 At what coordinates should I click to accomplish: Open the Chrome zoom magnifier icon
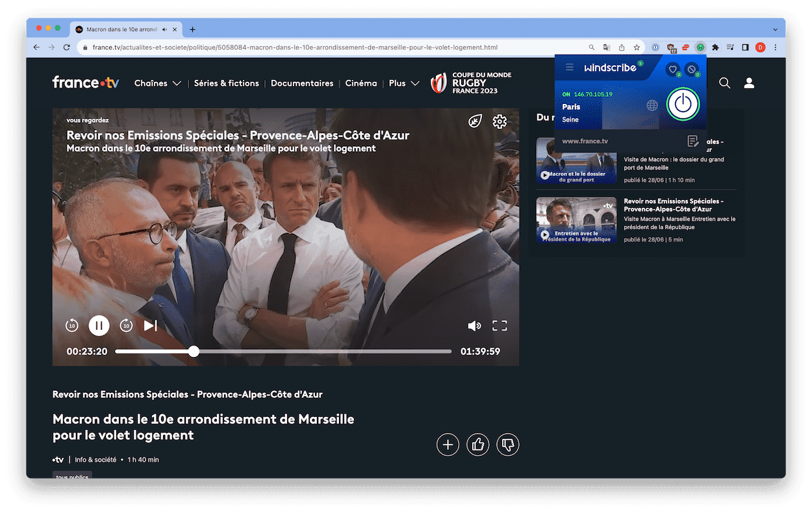pos(591,47)
